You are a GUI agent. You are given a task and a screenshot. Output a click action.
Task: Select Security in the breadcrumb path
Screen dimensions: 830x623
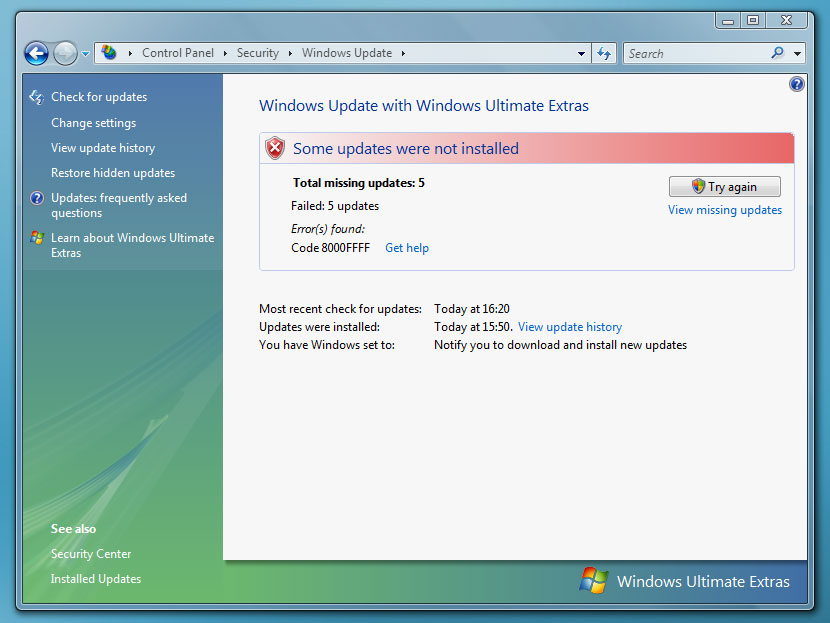point(257,53)
